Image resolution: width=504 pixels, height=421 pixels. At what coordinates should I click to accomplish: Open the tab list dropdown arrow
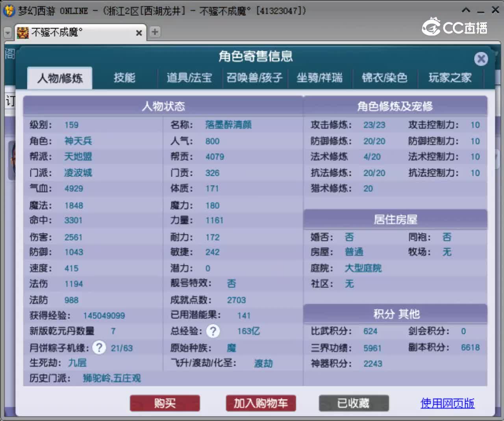7,33
